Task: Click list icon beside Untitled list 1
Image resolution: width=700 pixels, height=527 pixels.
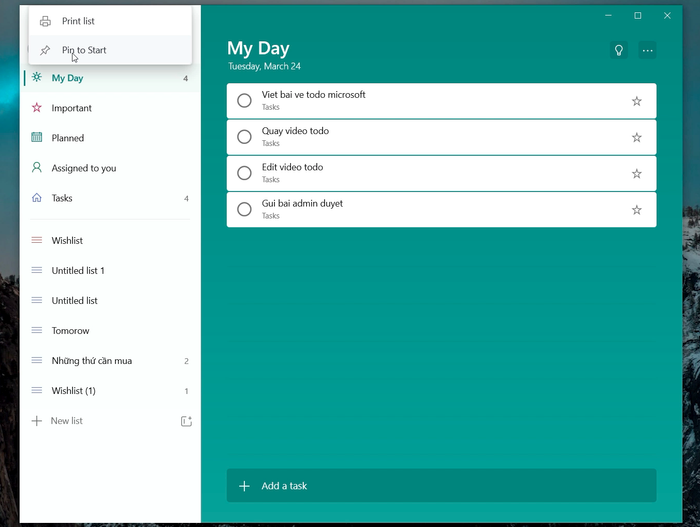Action: click(37, 270)
